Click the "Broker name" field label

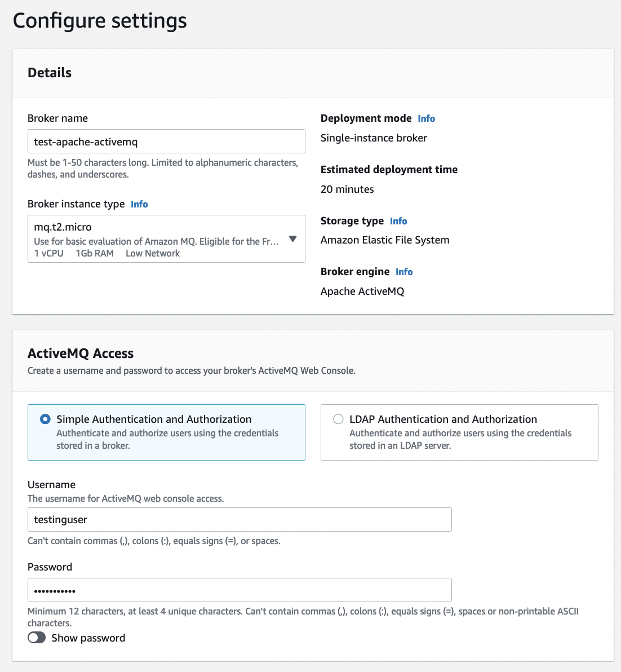click(x=57, y=118)
